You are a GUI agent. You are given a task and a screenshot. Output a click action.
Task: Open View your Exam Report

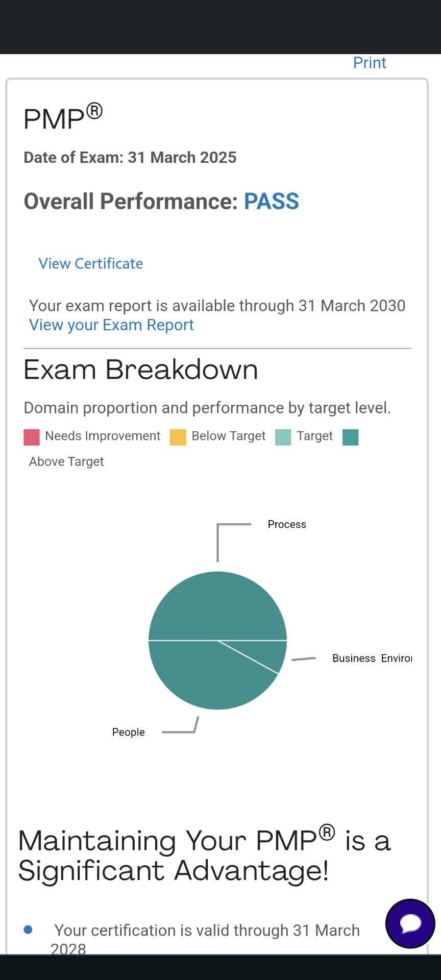pos(111,325)
